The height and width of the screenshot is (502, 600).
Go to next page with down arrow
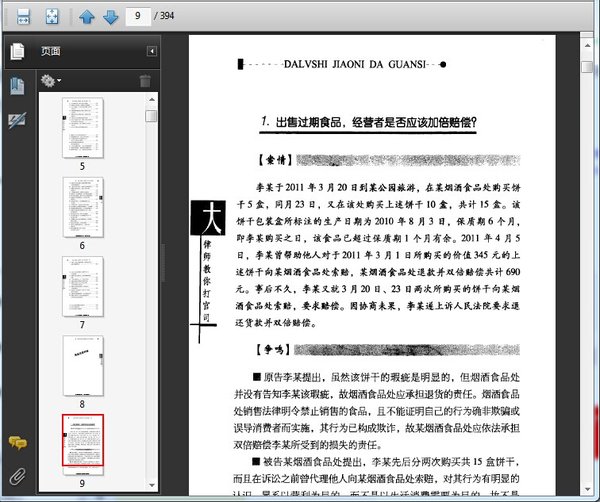(x=111, y=16)
